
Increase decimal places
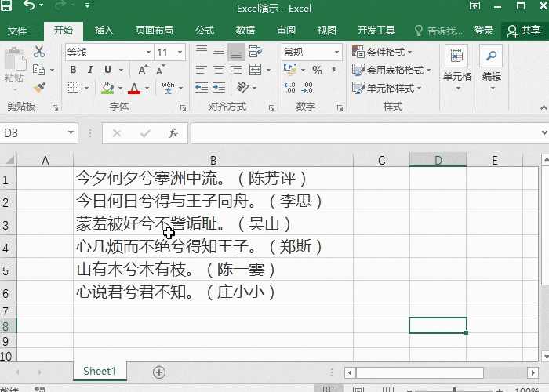click(289, 88)
